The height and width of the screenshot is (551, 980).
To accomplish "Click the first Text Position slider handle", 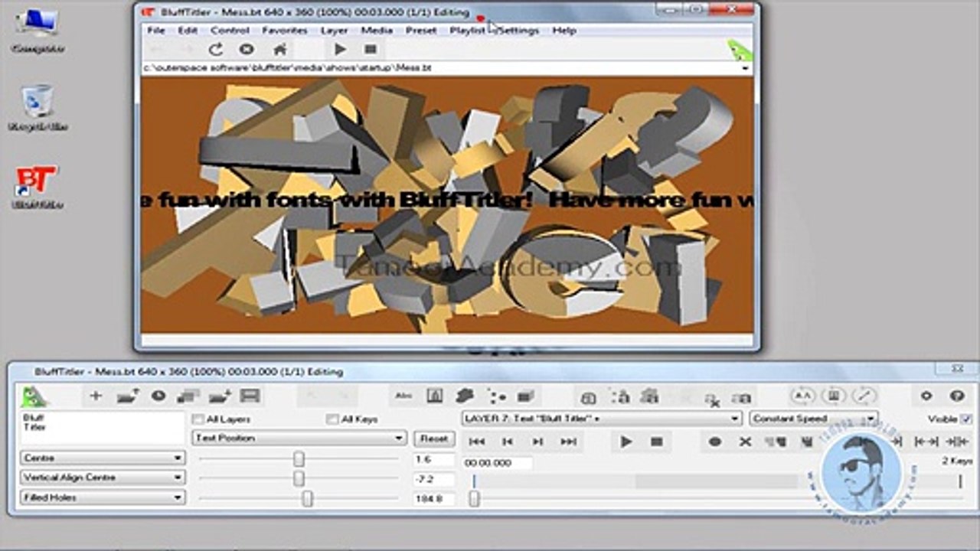I will 299,458.
